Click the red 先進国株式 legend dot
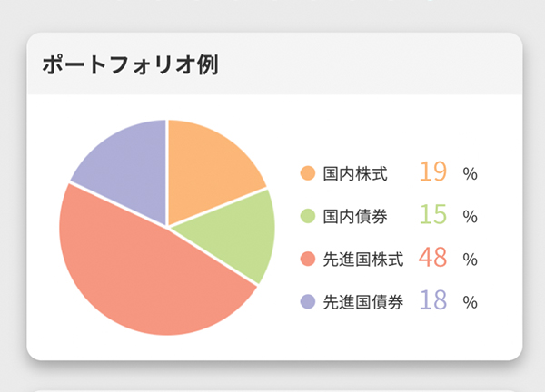Image resolution: width=545 pixels, height=392 pixels. [308, 259]
